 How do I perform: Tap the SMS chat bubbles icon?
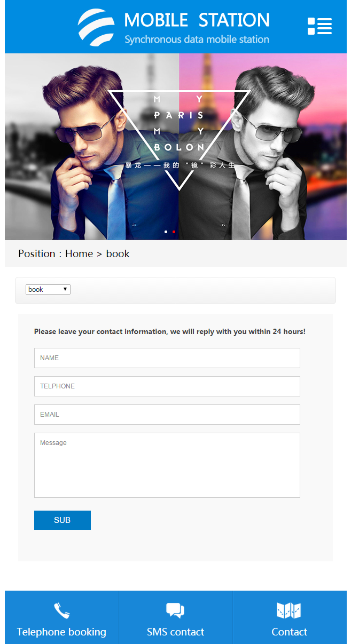175,610
